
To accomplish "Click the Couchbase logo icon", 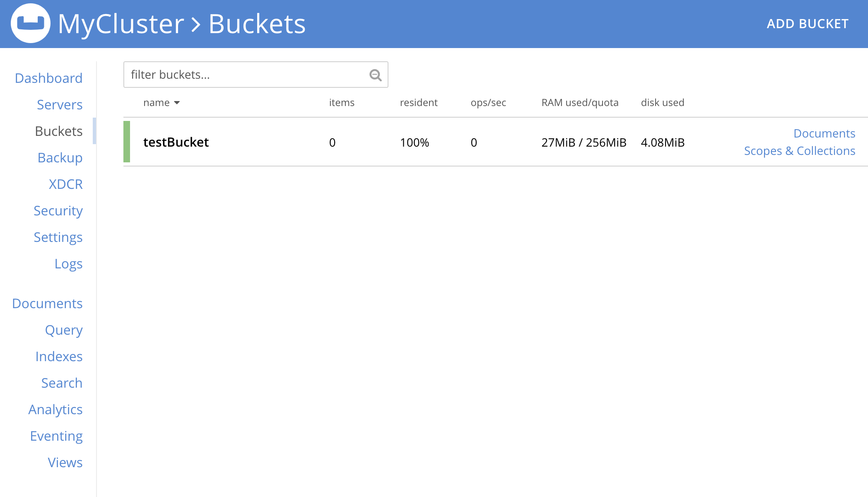I will [x=30, y=23].
